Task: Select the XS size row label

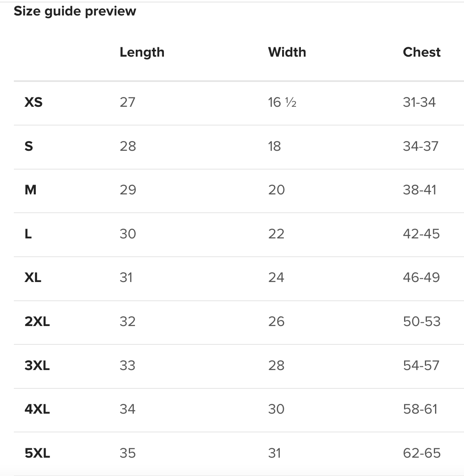Action: (33, 102)
